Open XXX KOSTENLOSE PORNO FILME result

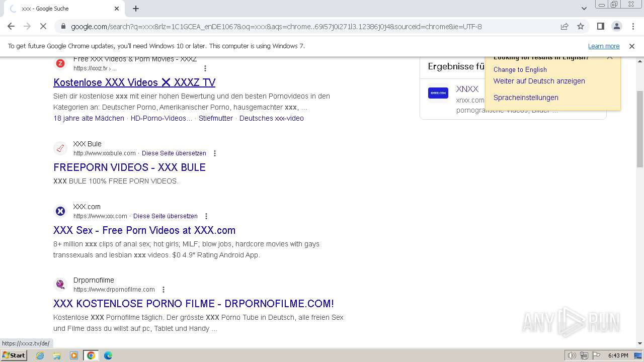coord(194,304)
